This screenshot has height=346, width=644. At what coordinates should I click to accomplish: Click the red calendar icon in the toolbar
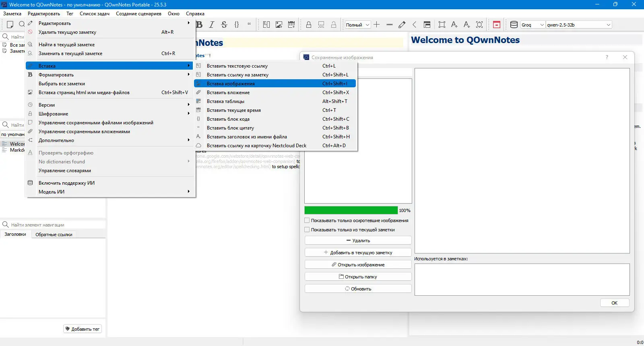(x=497, y=25)
